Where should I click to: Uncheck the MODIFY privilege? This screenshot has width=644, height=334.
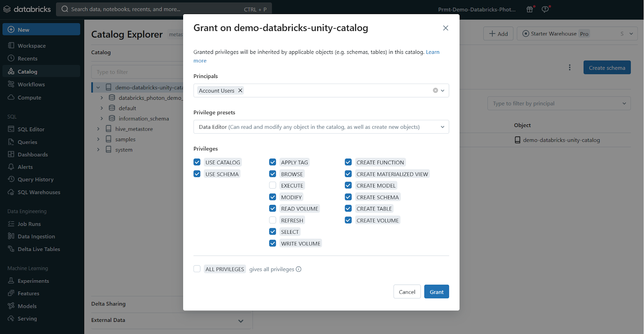pyautogui.click(x=272, y=197)
